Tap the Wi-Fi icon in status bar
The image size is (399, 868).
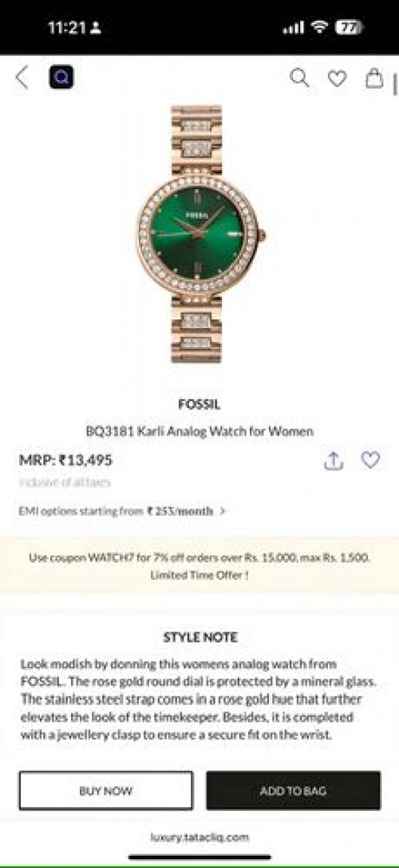pos(319,26)
